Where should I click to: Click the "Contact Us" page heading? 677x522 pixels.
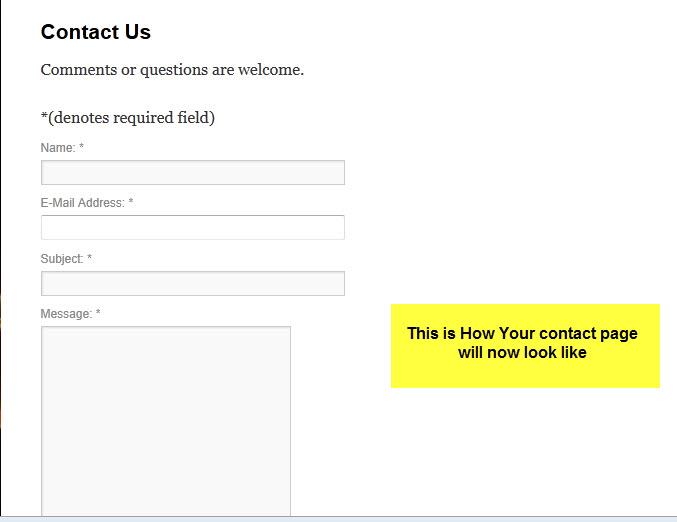click(96, 32)
